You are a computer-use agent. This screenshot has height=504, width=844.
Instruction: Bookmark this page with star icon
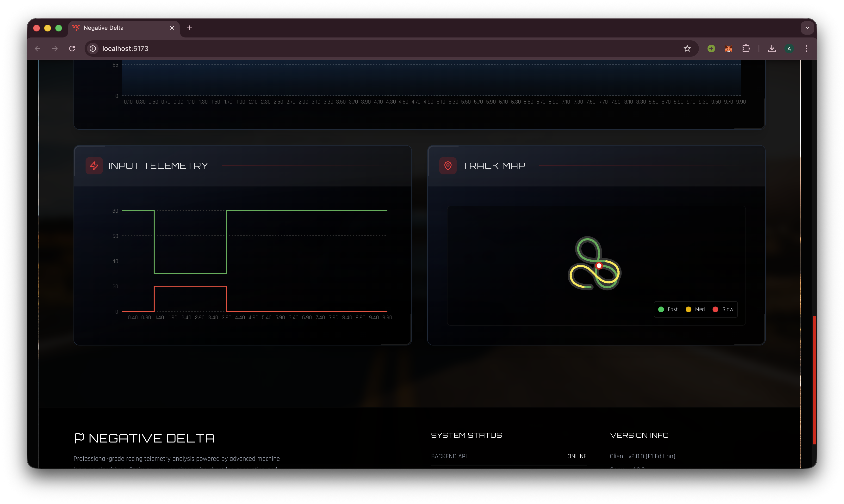click(x=687, y=49)
